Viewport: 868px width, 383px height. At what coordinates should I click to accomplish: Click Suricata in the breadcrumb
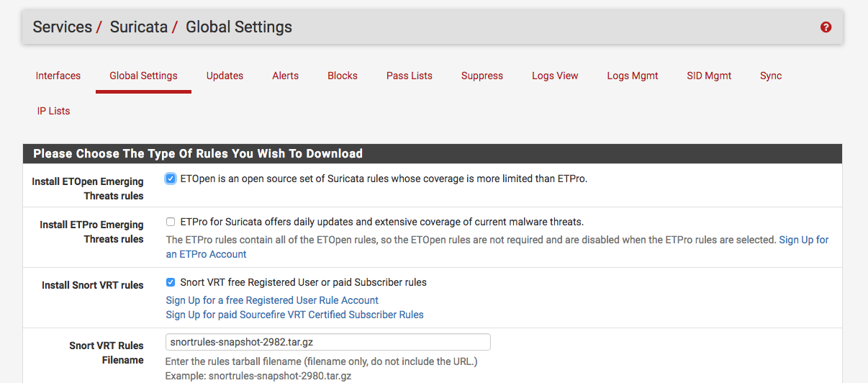tap(139, 27)
